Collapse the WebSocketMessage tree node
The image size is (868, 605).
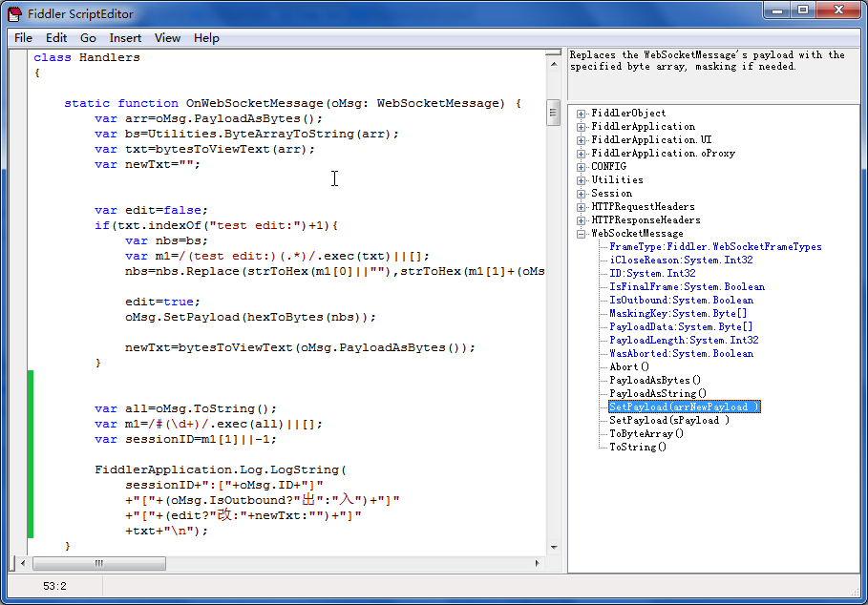tap(581, 234)
